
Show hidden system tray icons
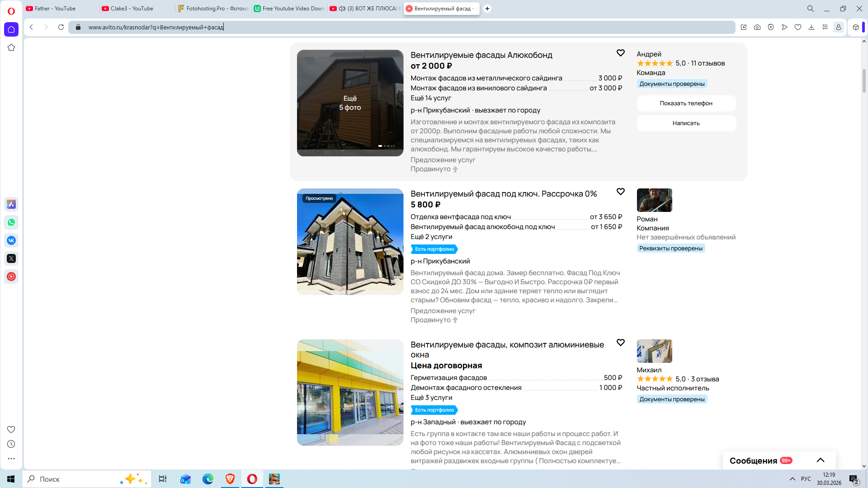pyautogui.click(x=793, y=479)
